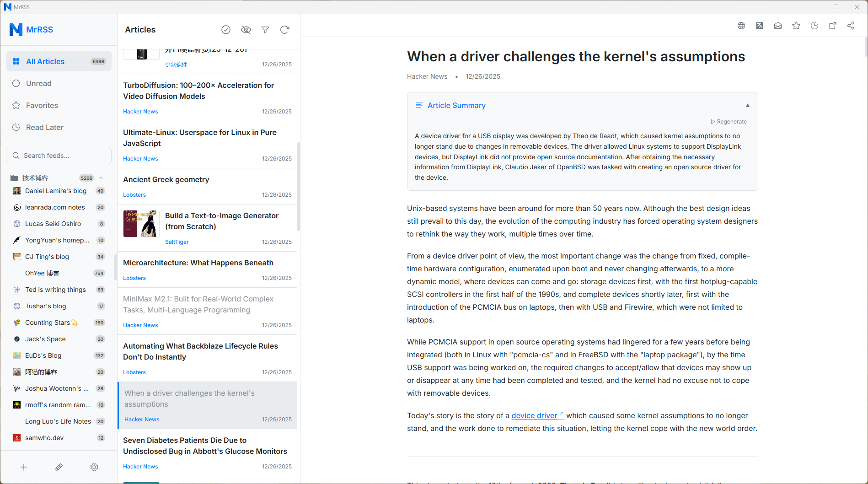
Task: Add article to favorites star
Action: point(796,26)
